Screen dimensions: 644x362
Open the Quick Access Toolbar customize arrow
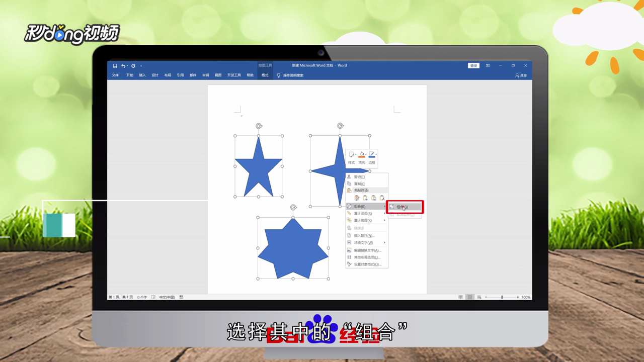click(x=141, y=65)
